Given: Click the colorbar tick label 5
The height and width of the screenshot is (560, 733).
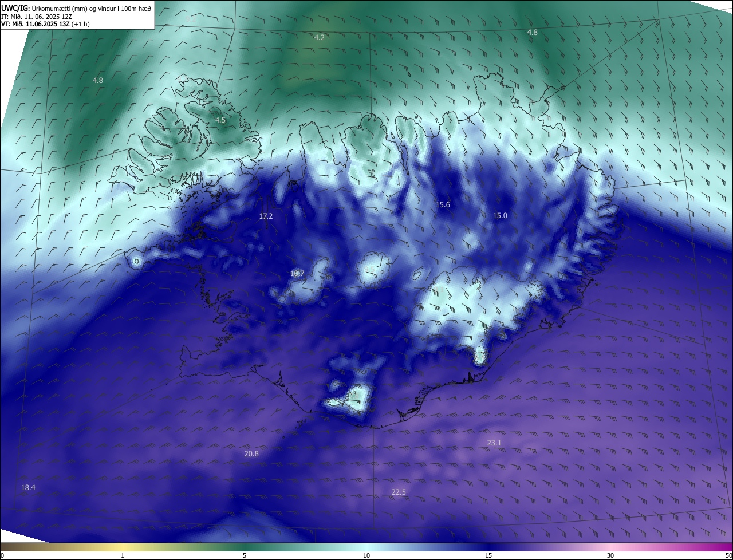Looking at the screenshot, I should (x=245, y=555).
